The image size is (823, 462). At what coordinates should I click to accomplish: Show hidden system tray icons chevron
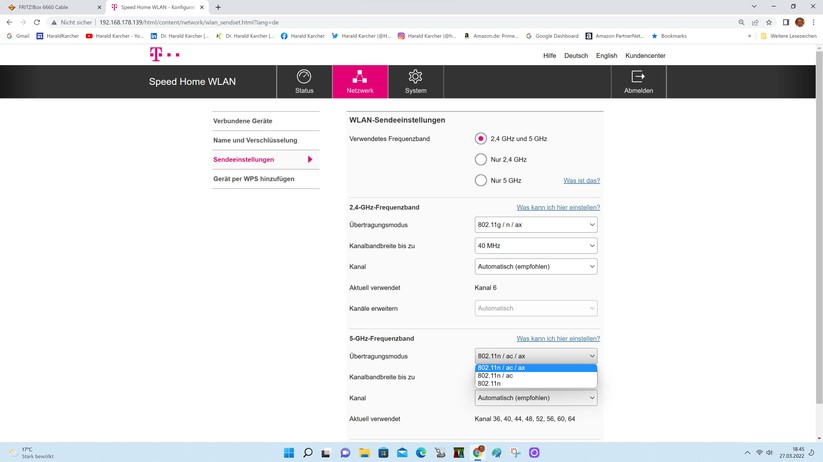(x=747, y=453)
